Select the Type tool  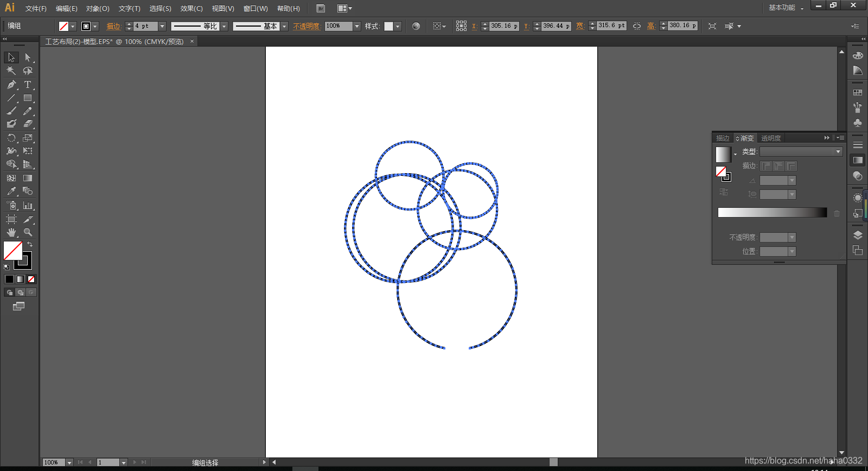(28, 85)
